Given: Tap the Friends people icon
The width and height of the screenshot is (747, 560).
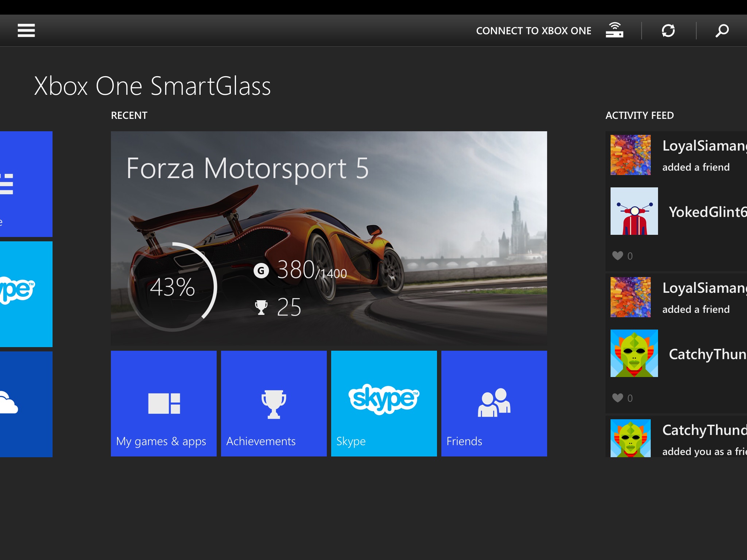Looking at the screenshot, I should coord(494,402).
